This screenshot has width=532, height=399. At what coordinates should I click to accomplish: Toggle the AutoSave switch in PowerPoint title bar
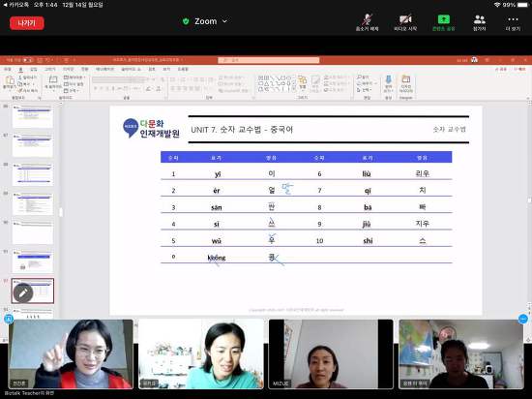pyautogui.click(x=27, y=60)
